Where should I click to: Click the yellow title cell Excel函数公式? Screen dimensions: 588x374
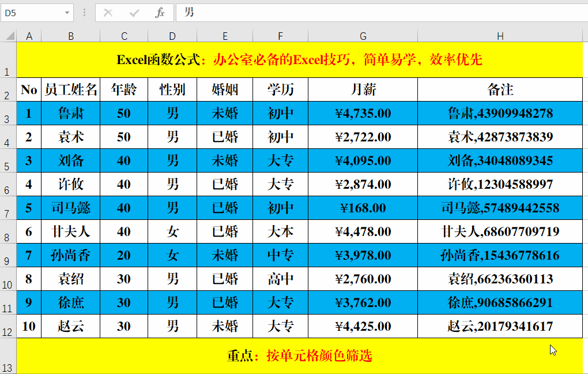[300, 59]
